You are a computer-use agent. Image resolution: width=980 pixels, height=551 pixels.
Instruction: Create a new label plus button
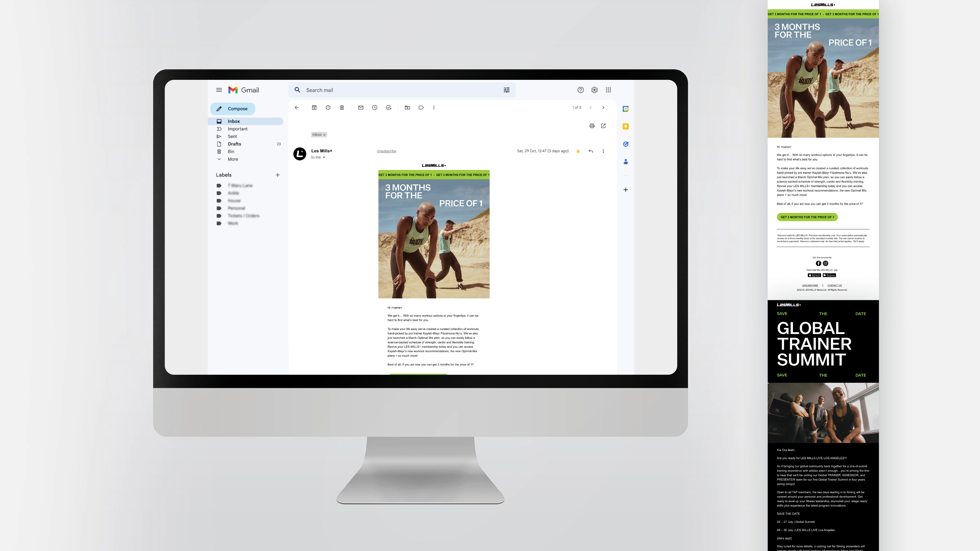[278, 175]
